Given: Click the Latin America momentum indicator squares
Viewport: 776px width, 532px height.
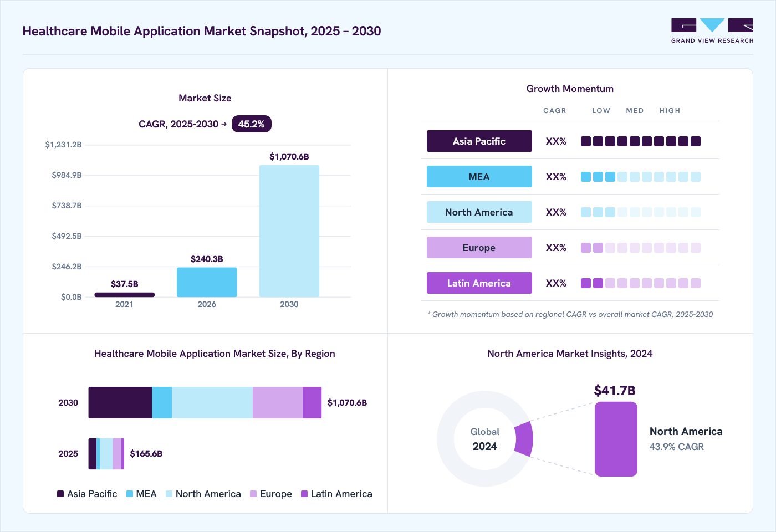Looking at the screenshot, I should pos(641,283).
